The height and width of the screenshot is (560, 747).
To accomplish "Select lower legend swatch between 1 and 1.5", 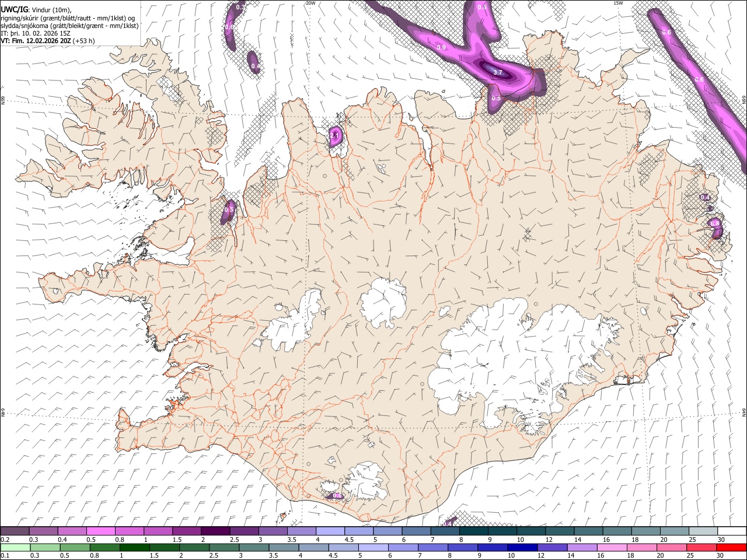I will (x=134, y=547).
